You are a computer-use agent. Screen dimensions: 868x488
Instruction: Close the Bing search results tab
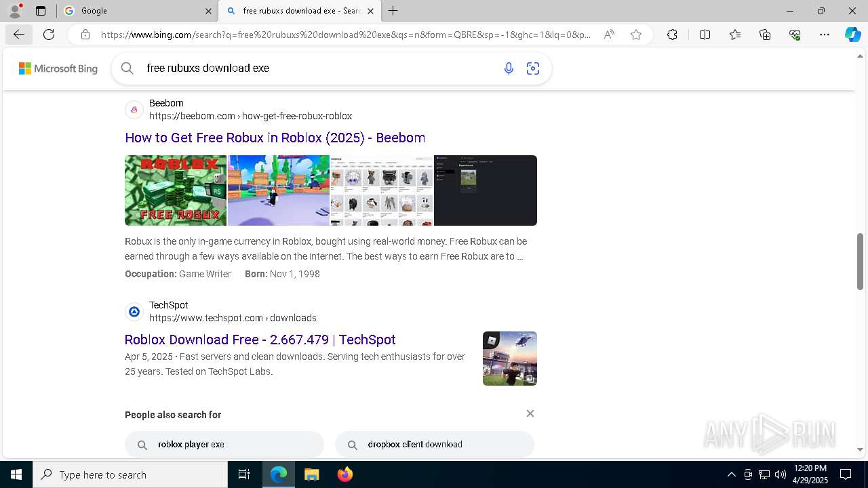click(x=371, y=11)
